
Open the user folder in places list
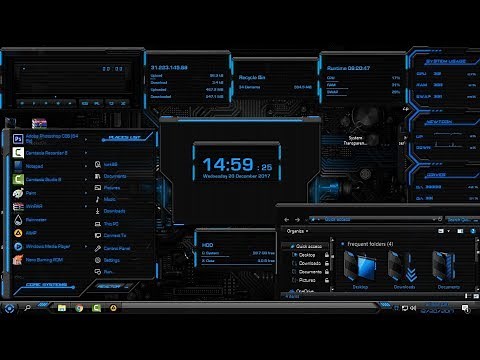(x=106, y=164)
